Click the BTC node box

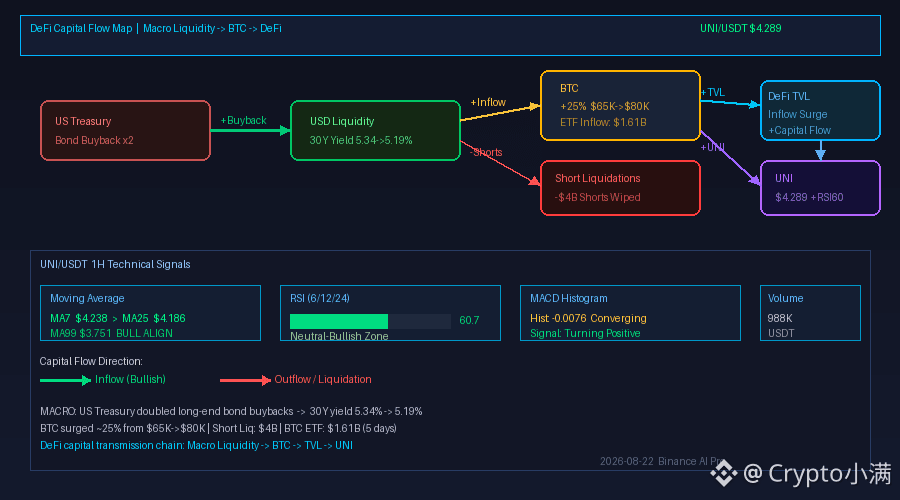pyautogui.click(x=620, y=106)
